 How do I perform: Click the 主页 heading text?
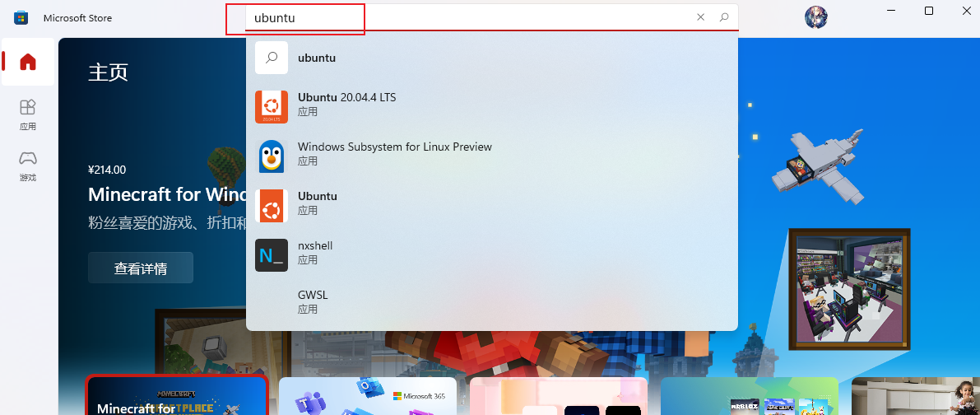(108, 72)
